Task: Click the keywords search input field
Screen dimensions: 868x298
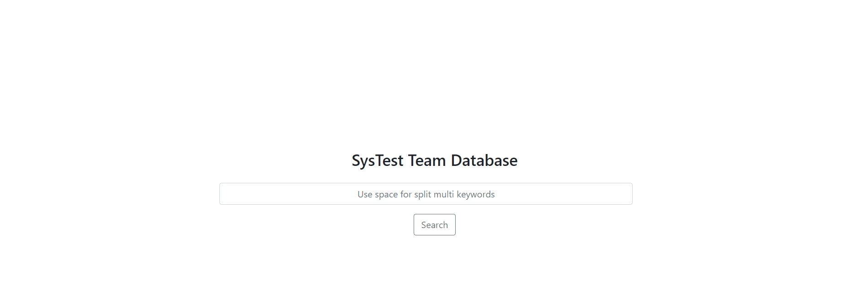Action: 426,194
